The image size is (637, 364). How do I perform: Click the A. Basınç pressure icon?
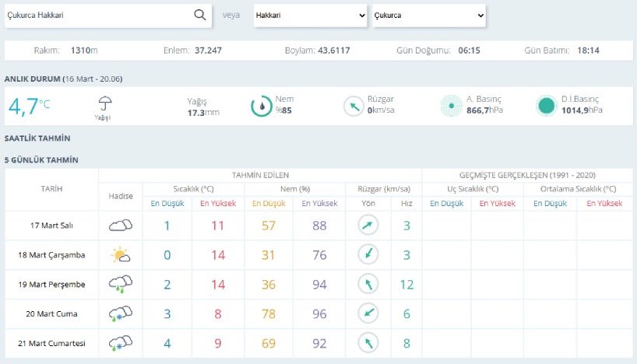tap(451, 107)
